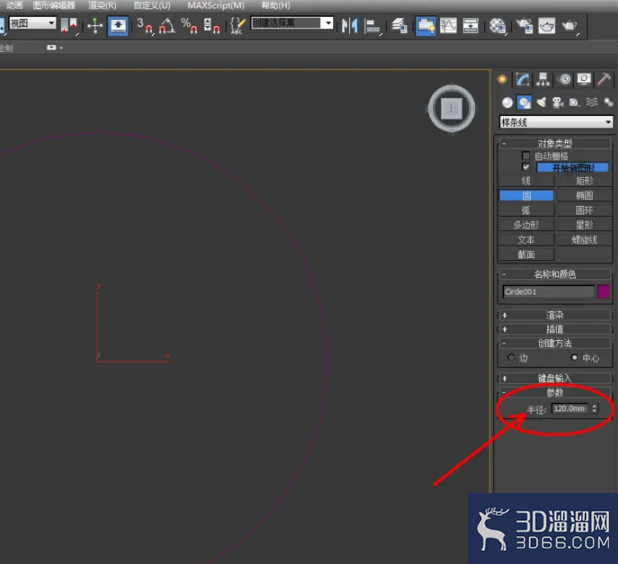Select the 中心 creation method radio
618x564 pixels.
tap(574, 357)
